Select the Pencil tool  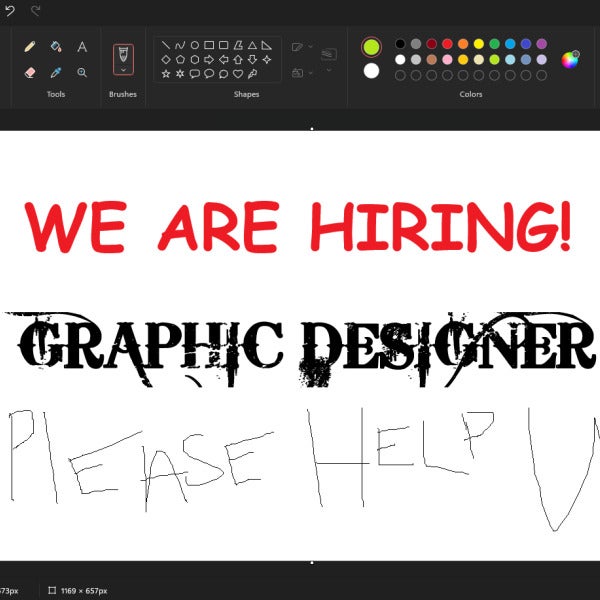[x=30, y=47]
